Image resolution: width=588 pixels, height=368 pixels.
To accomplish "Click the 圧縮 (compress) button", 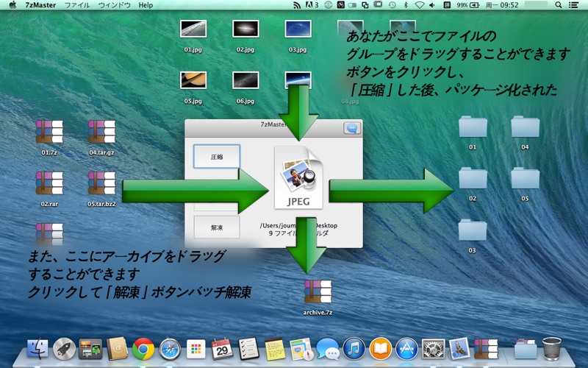I will (x=217, y=157).
